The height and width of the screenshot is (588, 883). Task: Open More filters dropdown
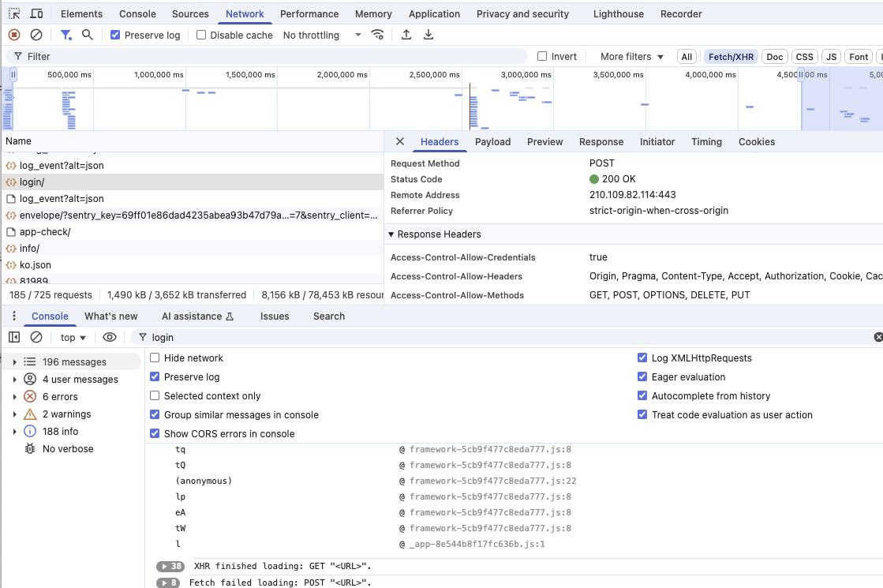pos(631,56)
